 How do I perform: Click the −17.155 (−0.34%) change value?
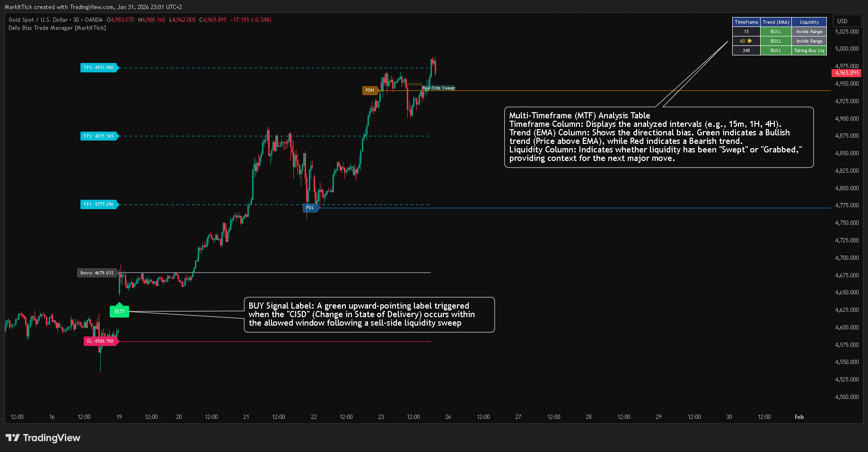point(251,20)
